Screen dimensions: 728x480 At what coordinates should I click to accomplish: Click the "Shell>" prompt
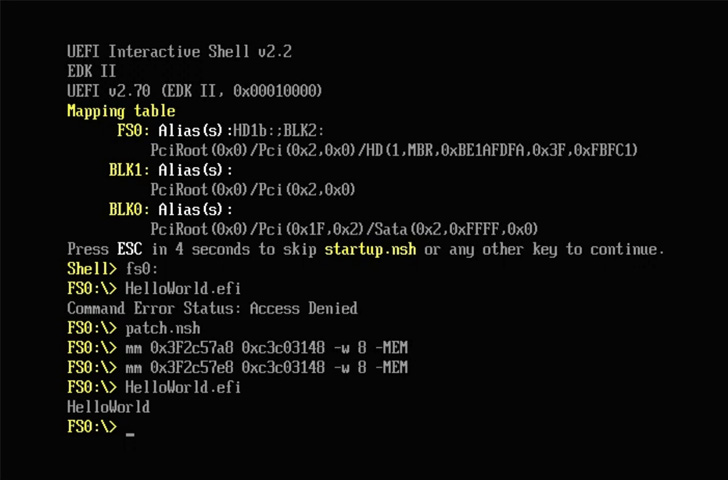click(x=92, y=269)
